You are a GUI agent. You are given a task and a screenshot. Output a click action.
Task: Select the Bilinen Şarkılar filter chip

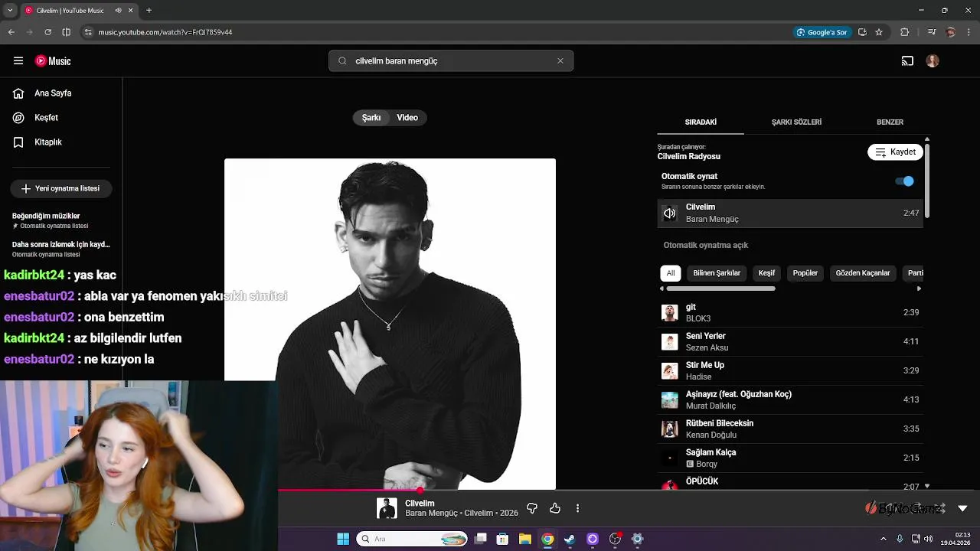[x=717, y=273]
